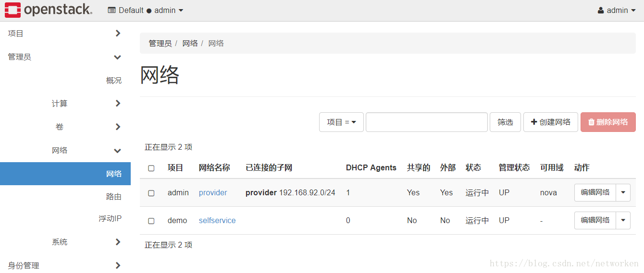Image resolution: width=644 pixels, height=273 pixels.
Task: Expand the 身份管理 section chevron
Action: coord(118,265)
